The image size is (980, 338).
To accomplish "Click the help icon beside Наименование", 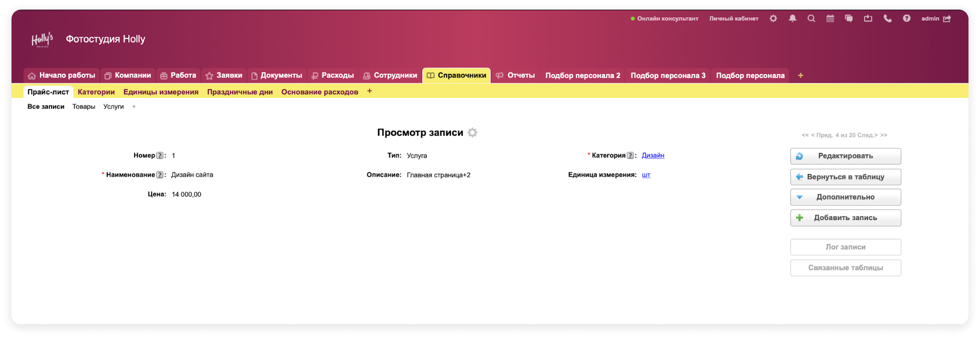I will tap(160, 175).
